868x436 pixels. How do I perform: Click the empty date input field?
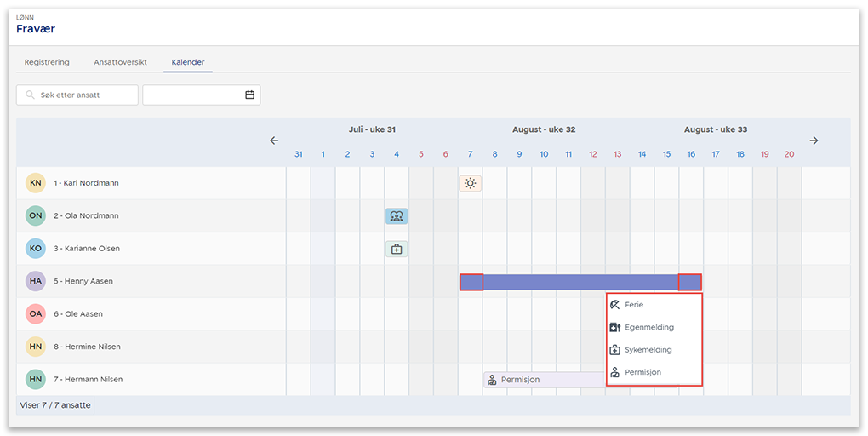click(x=192, y=95)
